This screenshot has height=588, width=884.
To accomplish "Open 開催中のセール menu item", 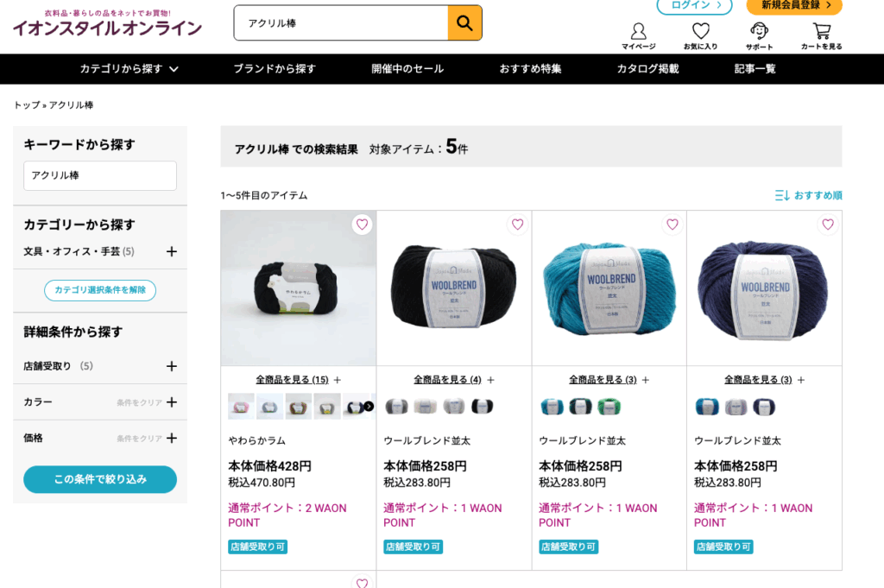I will (x=407, y=69).
